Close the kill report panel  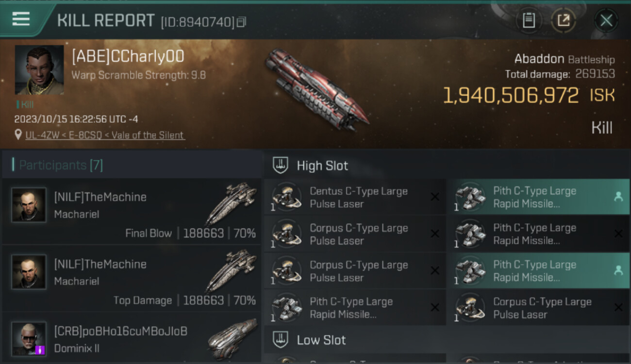click(606, 20)
